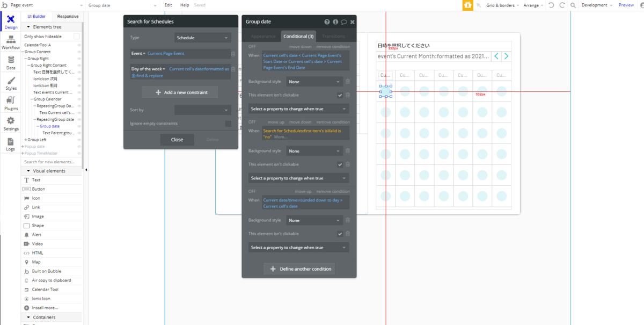This screenshot has width=644, height=325.
Task: Expand the Visual elements section
Action: click(x=52, y=171)
